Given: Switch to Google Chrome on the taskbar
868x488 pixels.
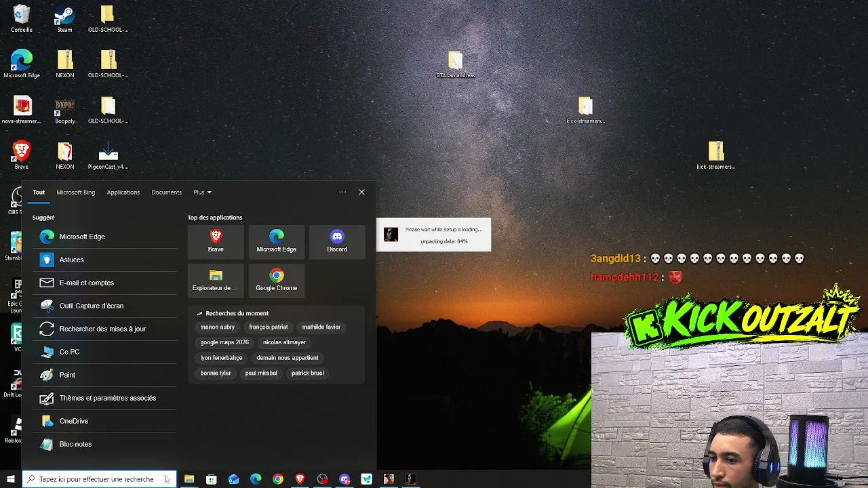Looking at the screenshot, I should 278,479.
